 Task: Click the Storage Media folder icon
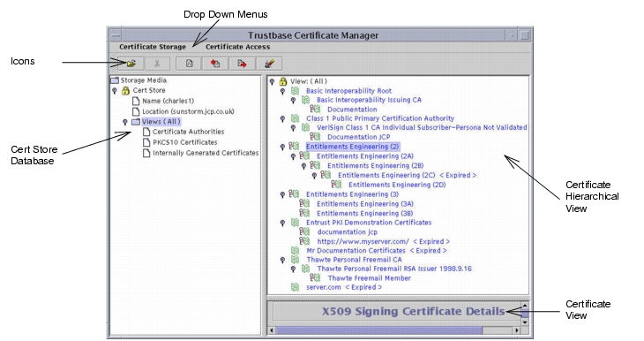tap(115, 80)
